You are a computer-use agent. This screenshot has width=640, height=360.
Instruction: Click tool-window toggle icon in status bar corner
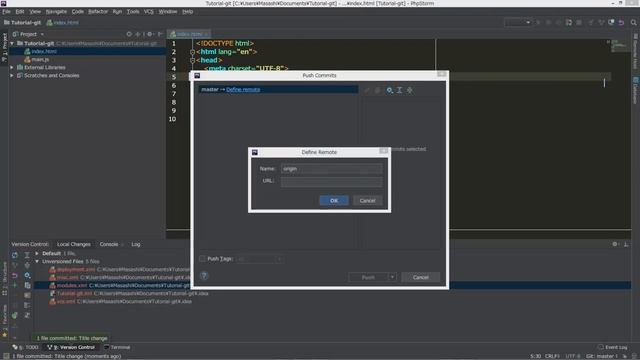[x=6, y=356]
